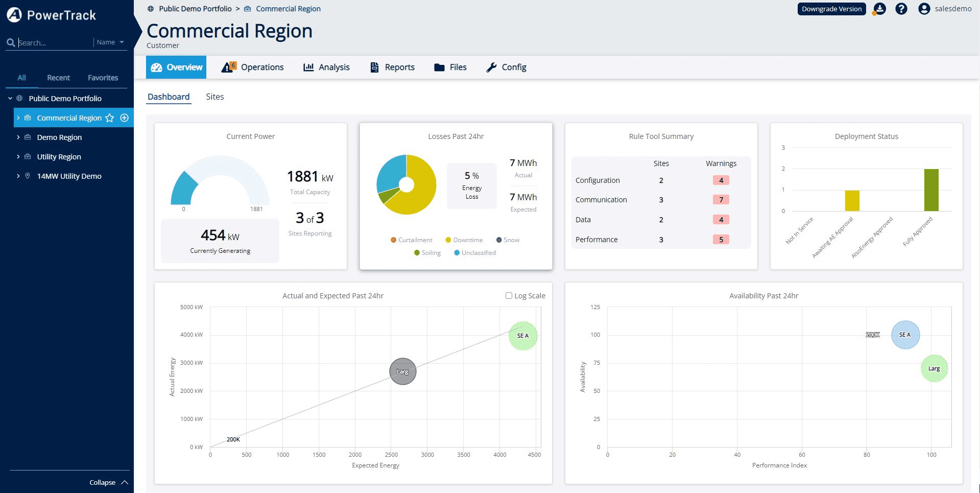The width and height of the screenshot is (980, 493).
Task: Open Reports via the document icon
Action: click(374, 67)
